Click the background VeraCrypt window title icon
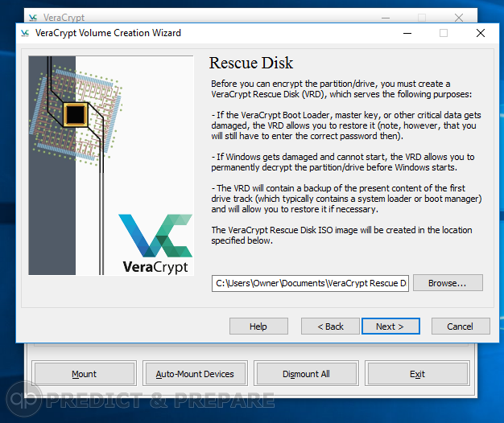Screen dimensions: 504x423 click(33, 18)
